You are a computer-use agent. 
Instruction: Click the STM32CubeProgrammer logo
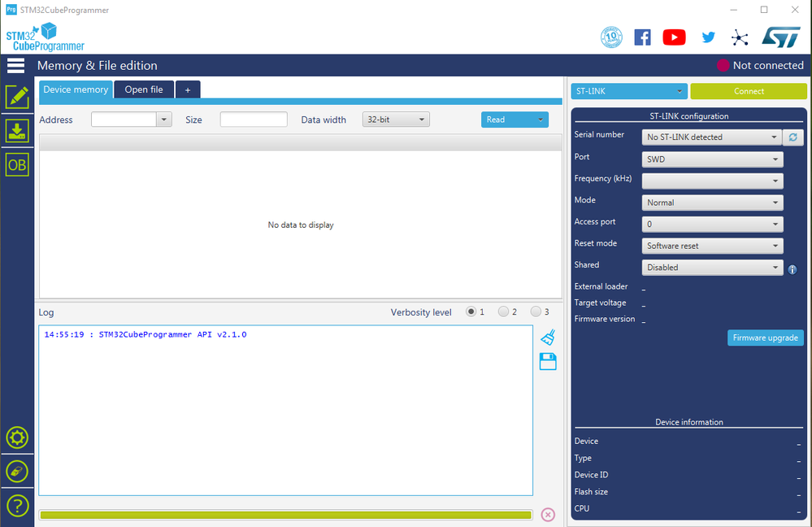pyautogui.click(x=45, y=37)
